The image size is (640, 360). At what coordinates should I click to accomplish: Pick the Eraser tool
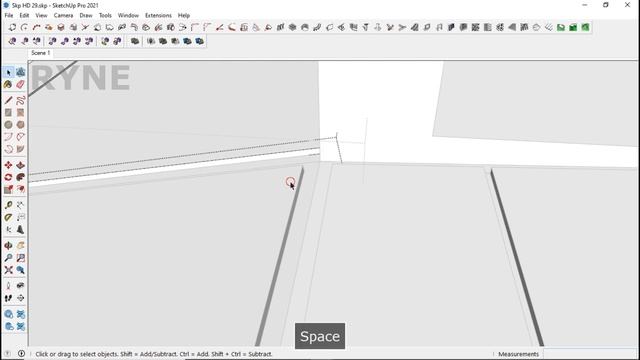click(20, 84)
